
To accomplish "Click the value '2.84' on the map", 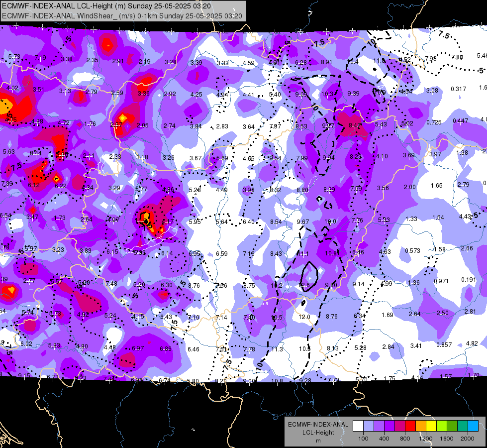I will pos(388,346).
